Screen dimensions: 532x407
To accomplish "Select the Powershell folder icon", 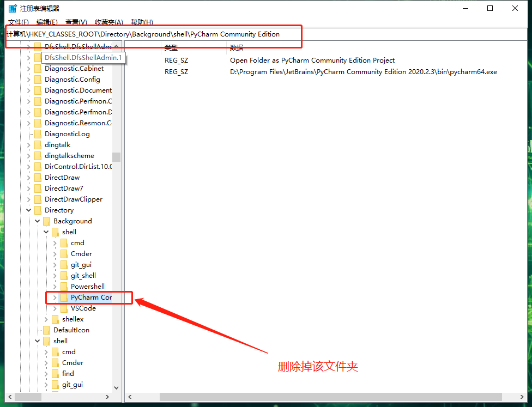I will [x=64, y=286].
